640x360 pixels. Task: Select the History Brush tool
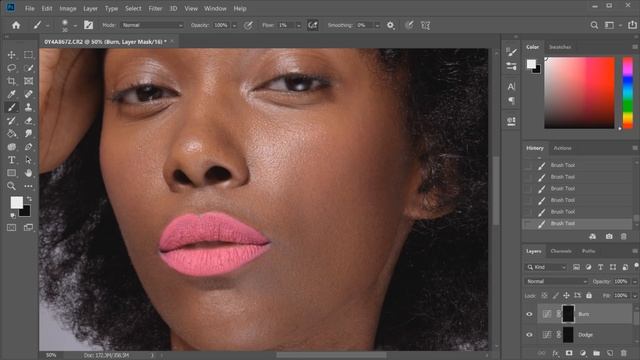(x=11, y=120)
